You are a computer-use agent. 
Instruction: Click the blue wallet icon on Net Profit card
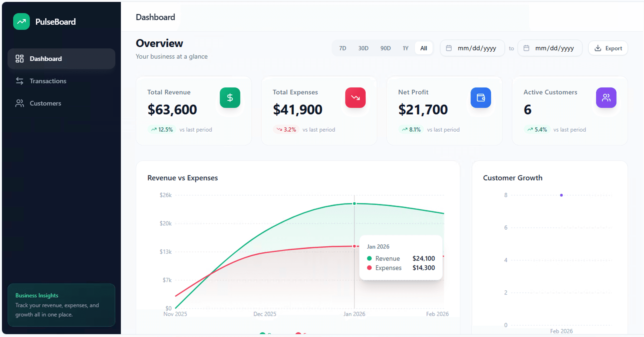click(480, 98)
